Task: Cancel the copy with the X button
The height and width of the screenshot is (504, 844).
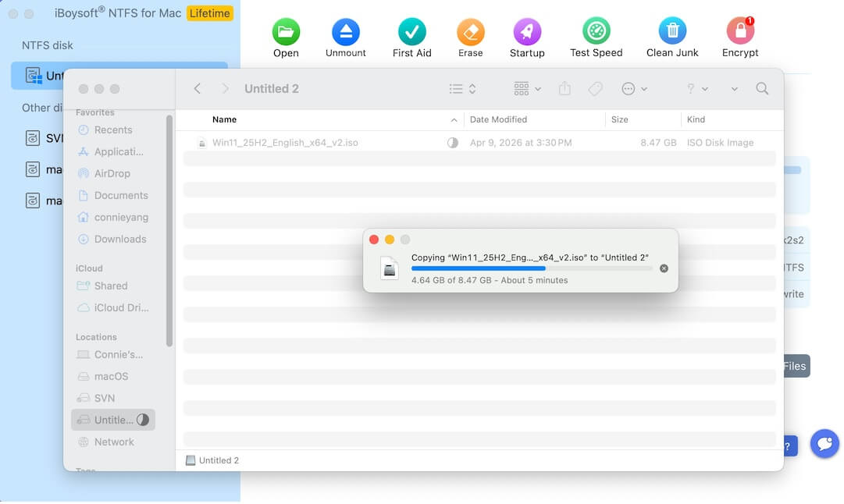Action: coord(664,268)
